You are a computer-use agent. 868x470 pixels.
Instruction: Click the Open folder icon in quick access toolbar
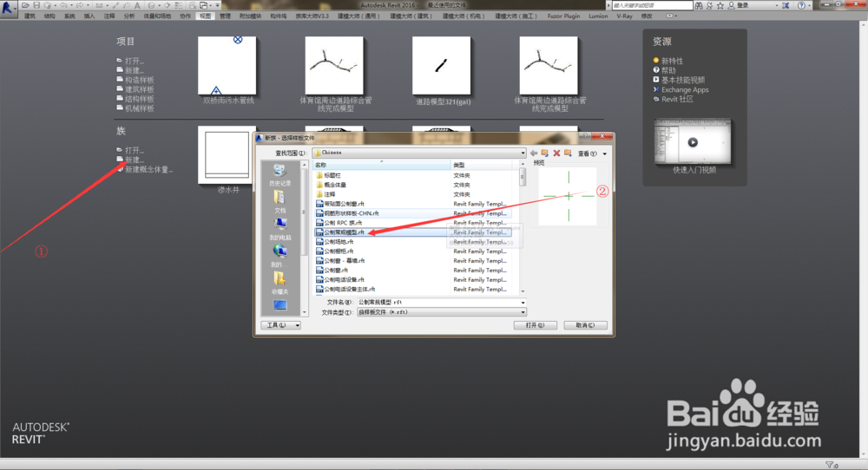click(25, 5)
